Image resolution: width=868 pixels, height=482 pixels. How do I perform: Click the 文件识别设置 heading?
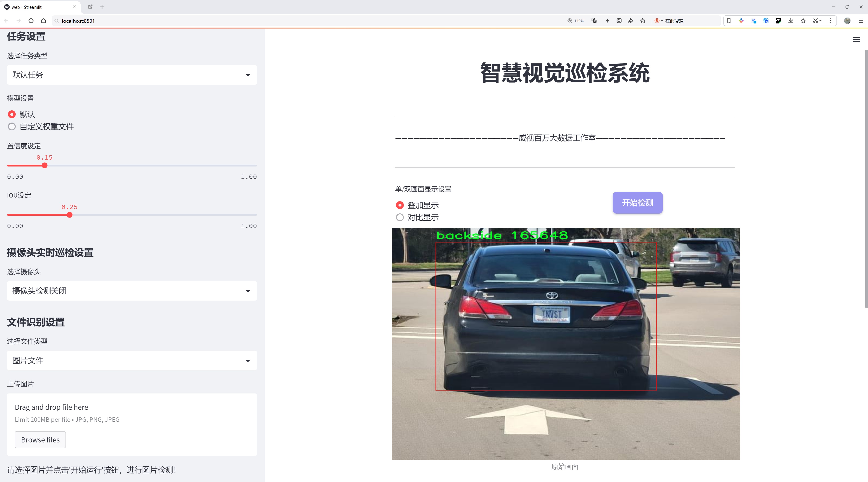pos(36,322)
